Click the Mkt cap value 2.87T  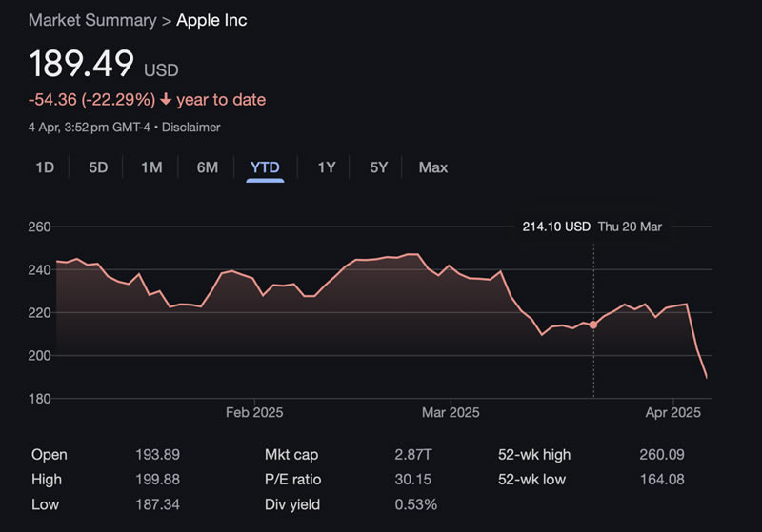pos(413,455)
